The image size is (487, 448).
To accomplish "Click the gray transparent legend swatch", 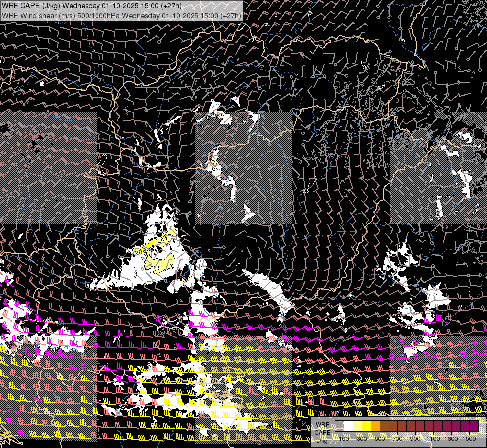I will (339, 426).
